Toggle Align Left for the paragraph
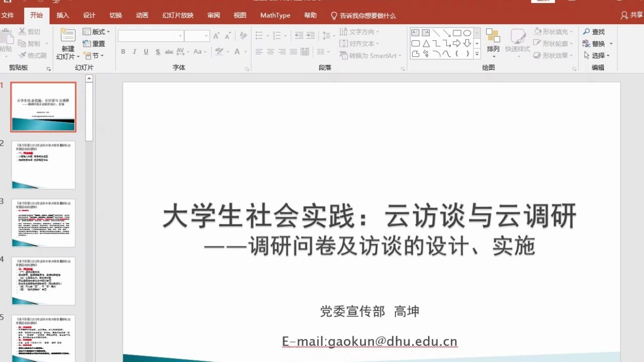The image size is (644, 362). point(259,52)
